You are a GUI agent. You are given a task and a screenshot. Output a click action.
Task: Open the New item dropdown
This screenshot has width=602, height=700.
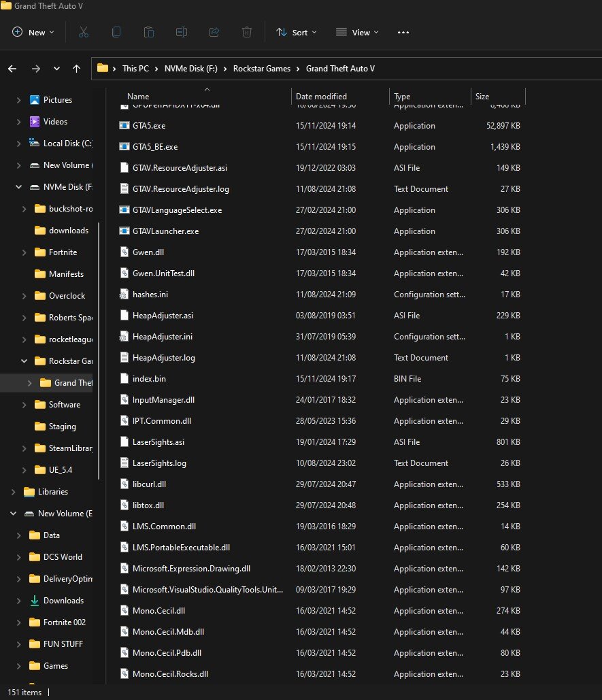pyautogui.click(x=33, y=32)
